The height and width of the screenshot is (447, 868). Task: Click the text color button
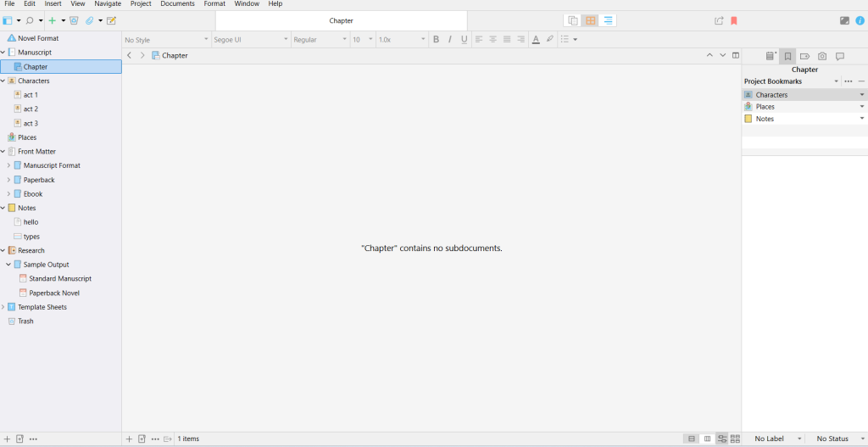[535, 39]
